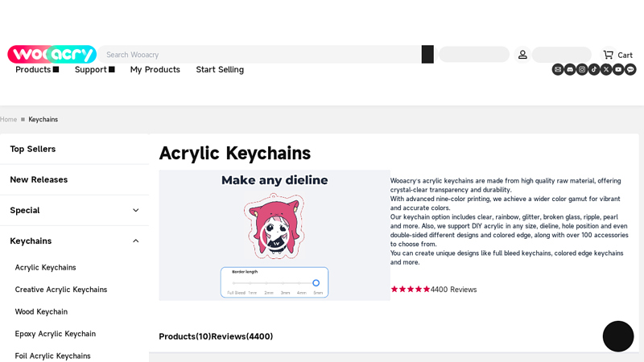
Task: Click the 4400 Reviews text
Action: pos(453,290)
